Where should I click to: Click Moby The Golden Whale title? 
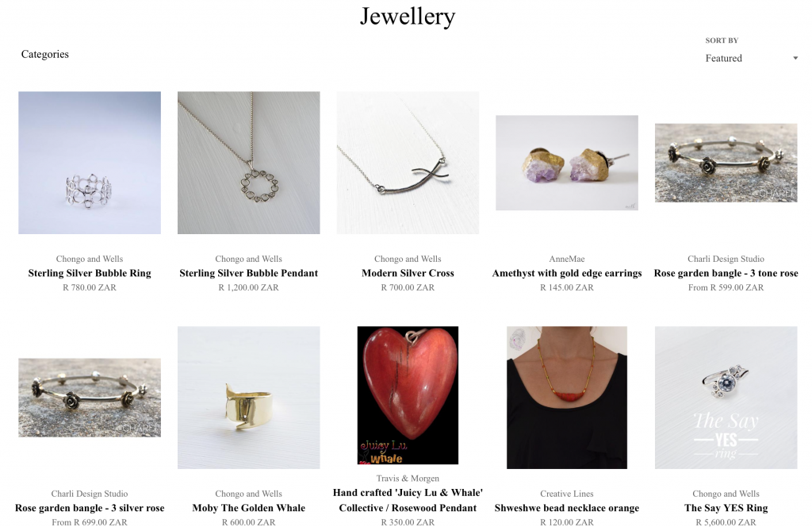click(248, 508)
